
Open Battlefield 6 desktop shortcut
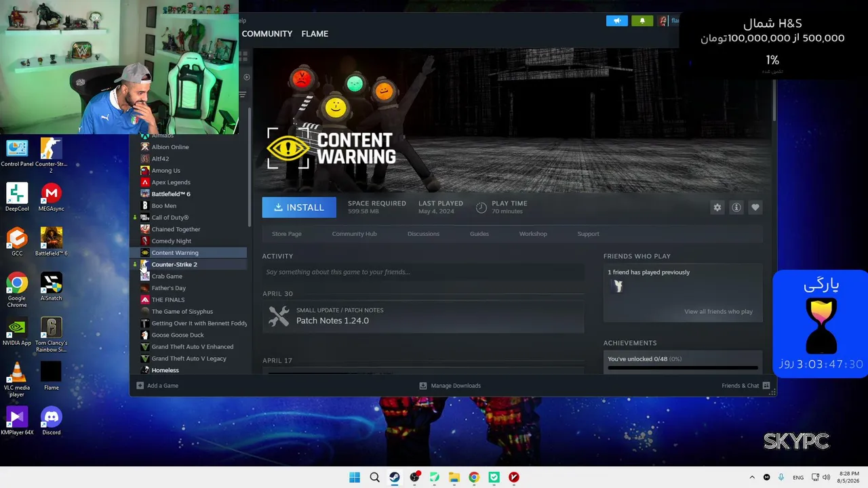click(x=51, y=242)
